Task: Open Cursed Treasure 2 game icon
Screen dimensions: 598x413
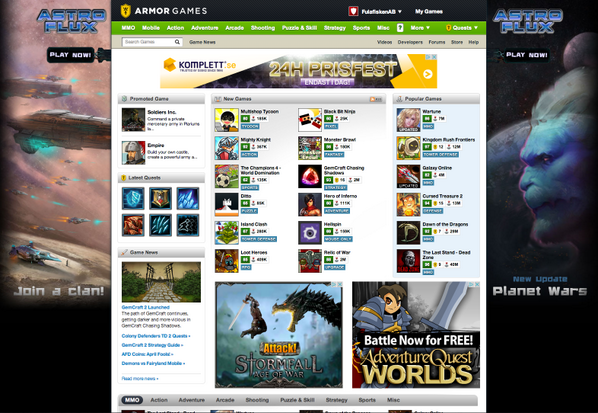Action: point(408,205)
